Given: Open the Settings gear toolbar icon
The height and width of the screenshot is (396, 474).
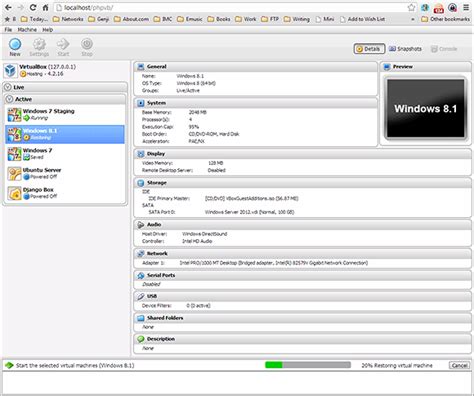Looking at the screenshot, I should tap(39, 44).
